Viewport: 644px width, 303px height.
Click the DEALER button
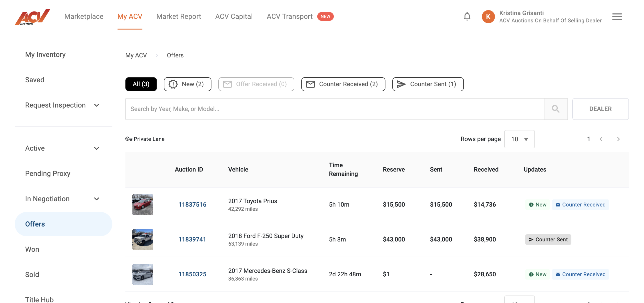pos(600,109)
